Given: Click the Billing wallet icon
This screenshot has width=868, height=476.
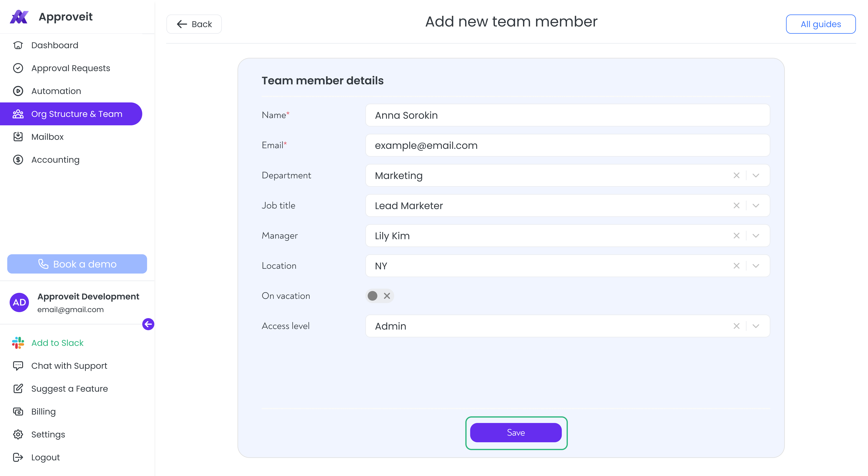Looking at the screenshot, I should coord(18,412).
